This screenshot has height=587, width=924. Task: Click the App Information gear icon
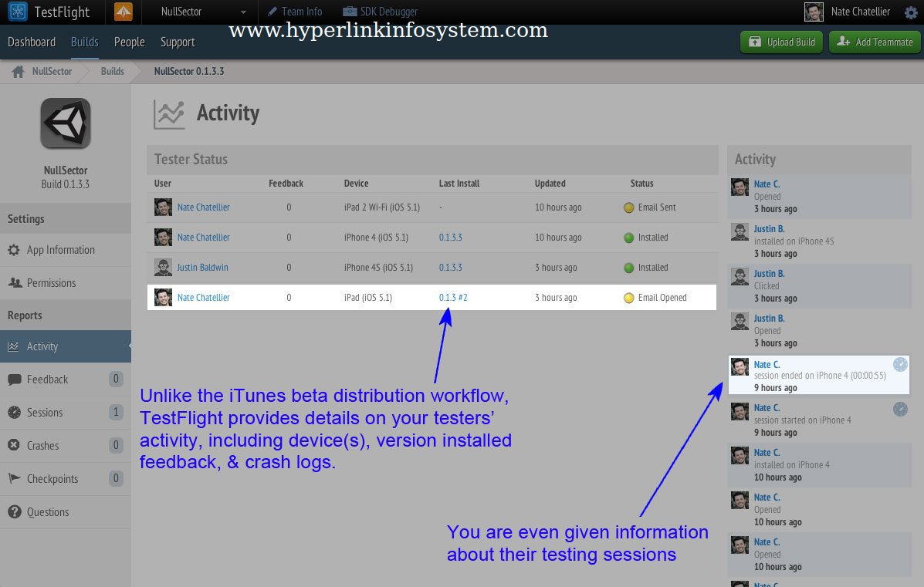pos(14,250)
